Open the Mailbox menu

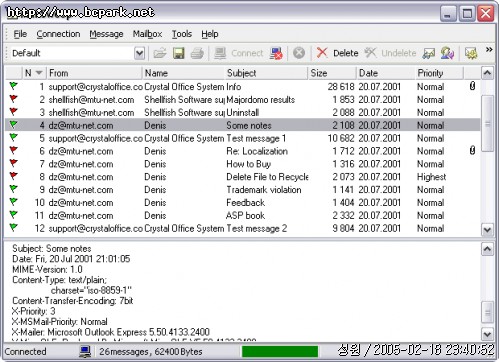pos(147,34)
